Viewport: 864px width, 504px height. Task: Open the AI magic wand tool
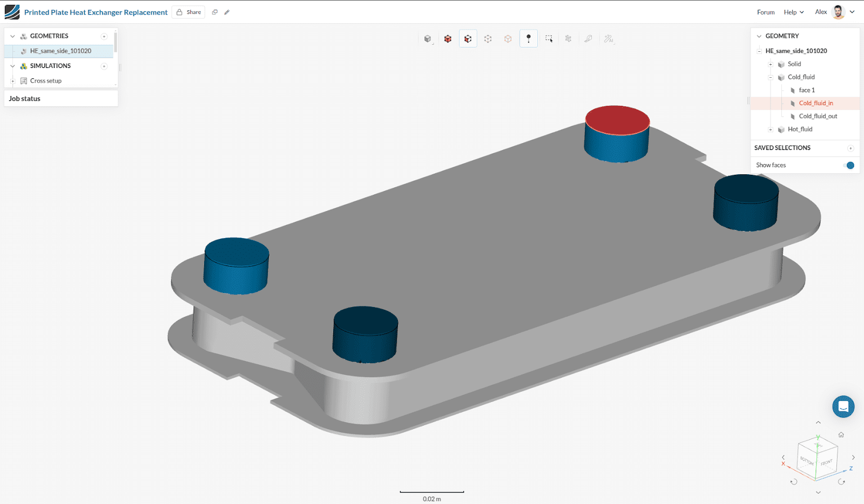tap(609, 39)
